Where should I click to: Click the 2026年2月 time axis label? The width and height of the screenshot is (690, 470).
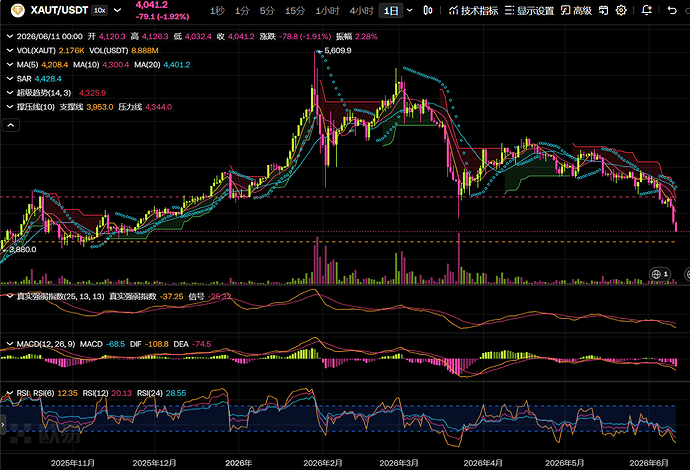click(323, 463)
